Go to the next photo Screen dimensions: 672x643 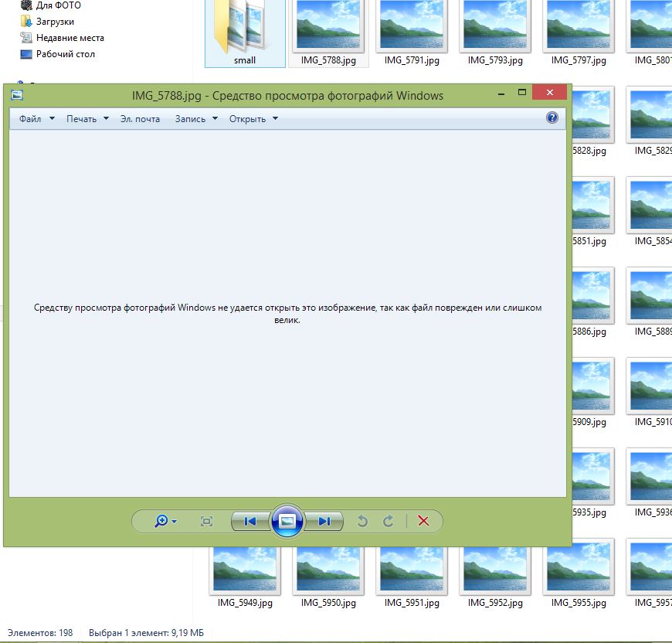(x=324, y=521)
